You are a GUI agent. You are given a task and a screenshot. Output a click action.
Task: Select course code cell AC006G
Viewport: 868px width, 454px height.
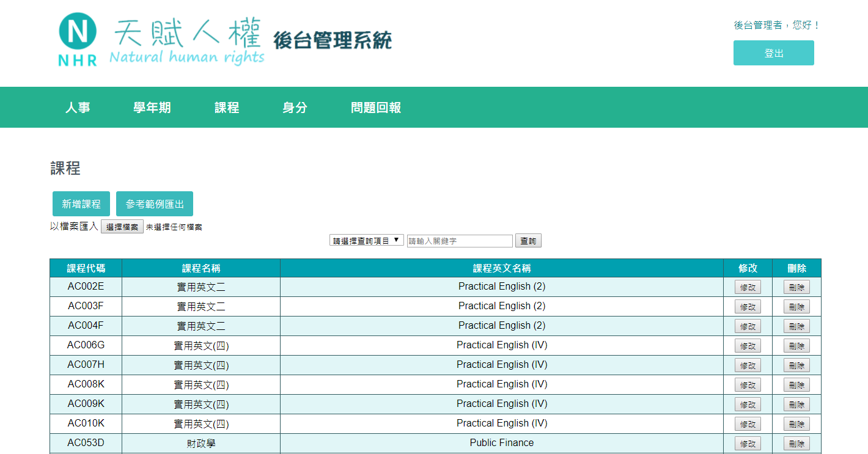(x=86, y=345)
